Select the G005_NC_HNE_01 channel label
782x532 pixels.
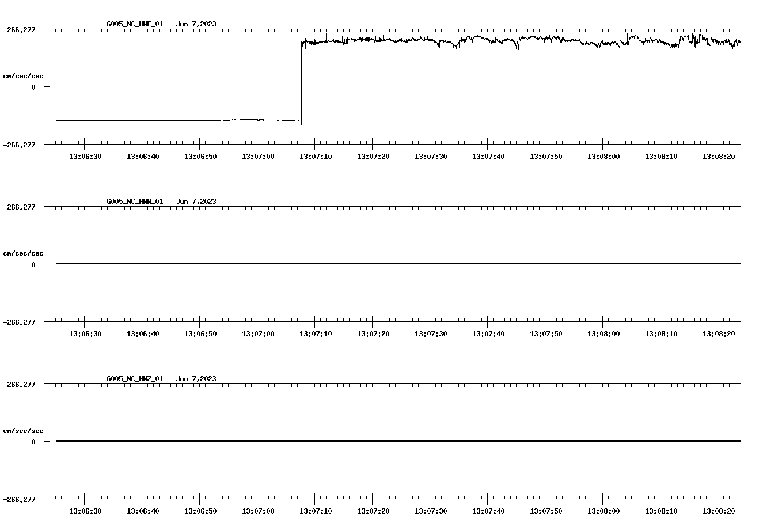pyautogui.click(x=134, y=24)
